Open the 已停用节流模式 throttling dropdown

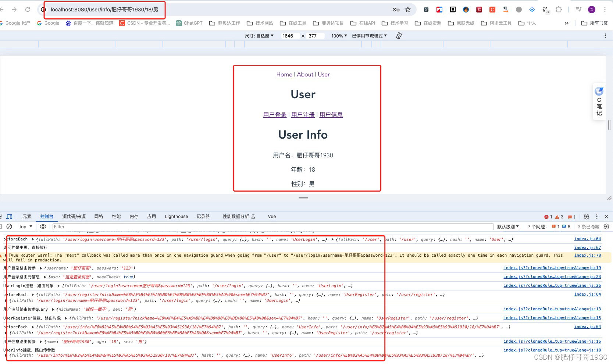[370, 36]
